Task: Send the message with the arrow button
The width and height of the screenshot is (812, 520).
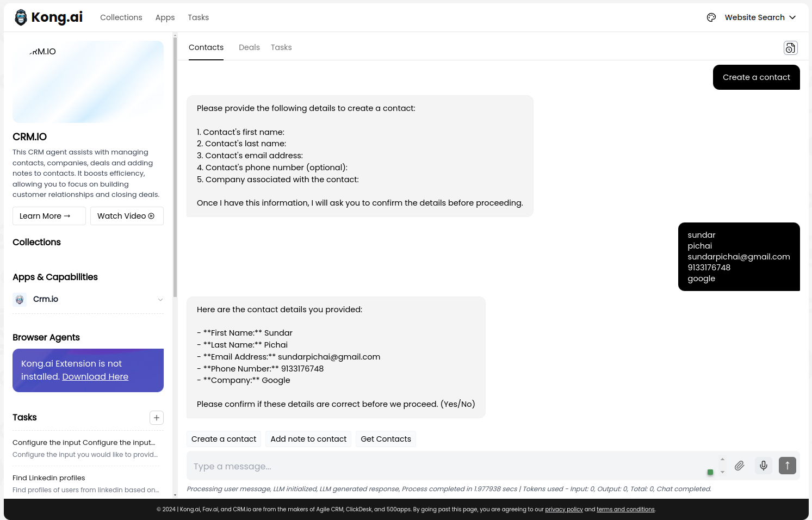Action: click(788, 466)
